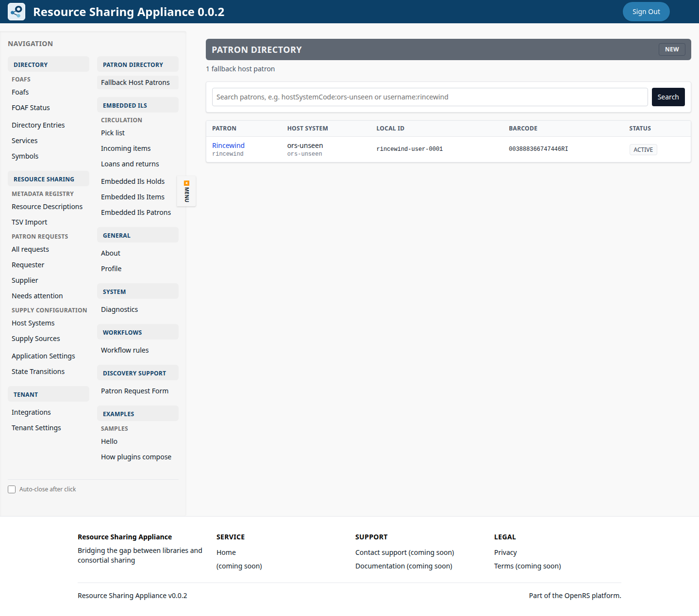Open How plugins compose sample
The image size is (699, 616).
click(136, 457)
